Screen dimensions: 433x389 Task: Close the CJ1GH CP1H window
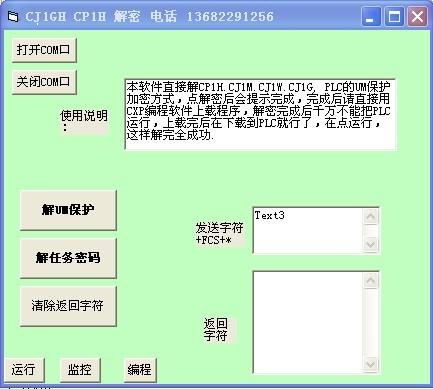[x=417, y=16]
